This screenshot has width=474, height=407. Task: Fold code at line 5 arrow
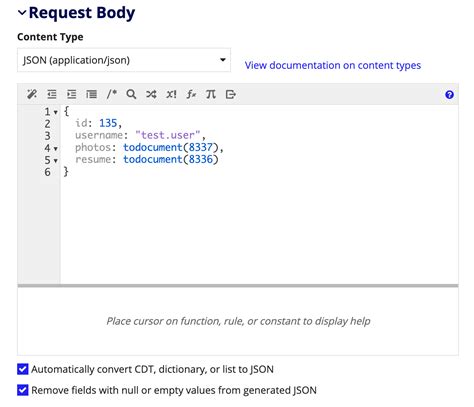coord(56,161)
